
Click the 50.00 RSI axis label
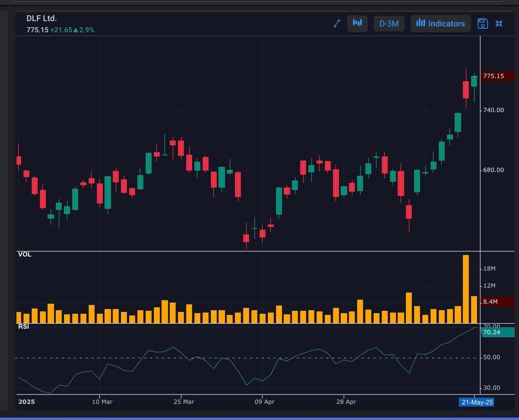pos(492,357)
